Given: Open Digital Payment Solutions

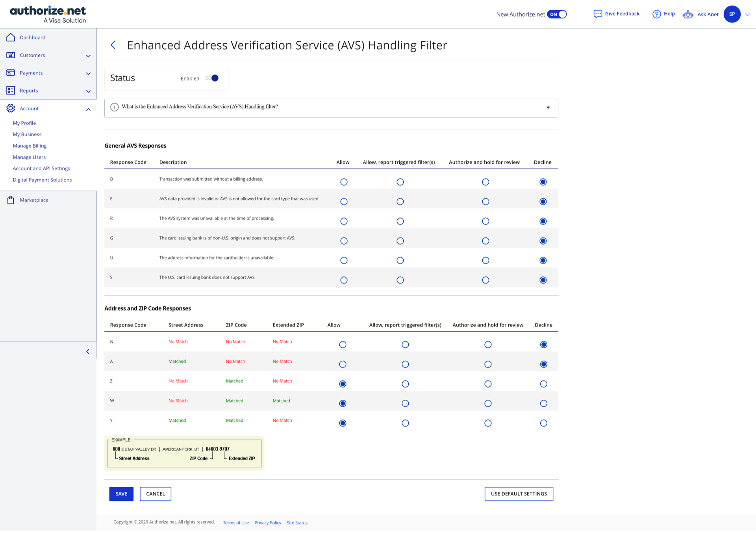Looking at the screenshot, I should tap(42, 180).
